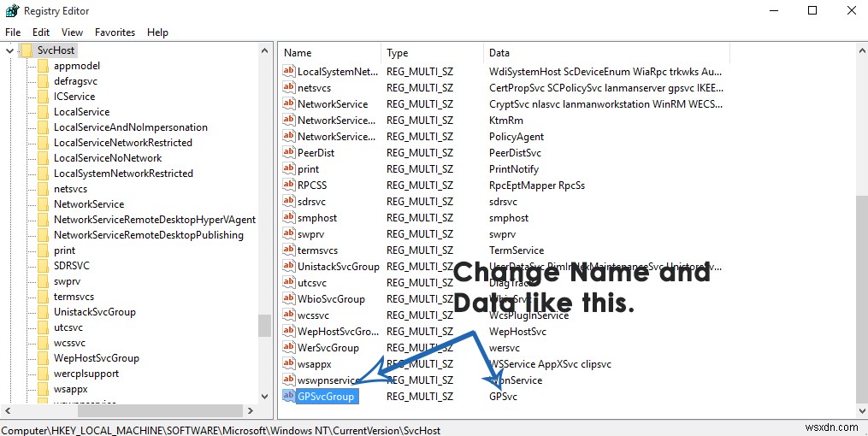Click the swprv value string icon

tap(288, 233)
